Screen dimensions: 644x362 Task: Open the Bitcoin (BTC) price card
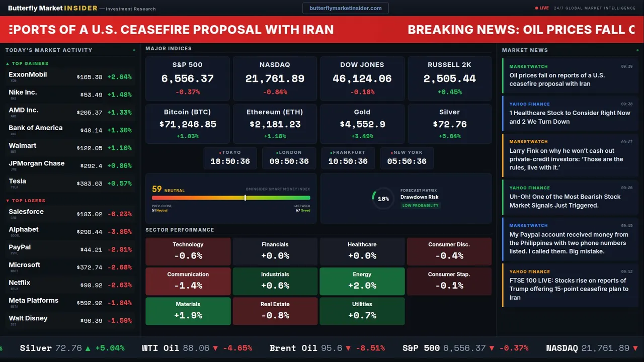tap(187, 124)
